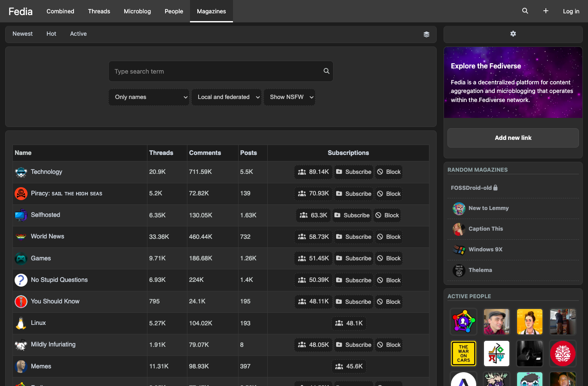The width and height of the screenshot is (588, 386).
Task: Open the New to Lemmy magazine
Action: (x=489, y=208)
